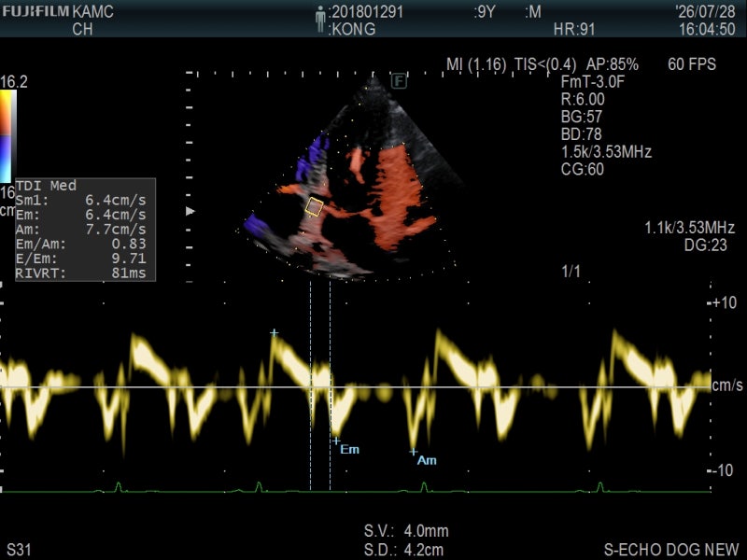Click the R:6.00 range value
This screenshot has width=747, height=560.
point(583,100)
